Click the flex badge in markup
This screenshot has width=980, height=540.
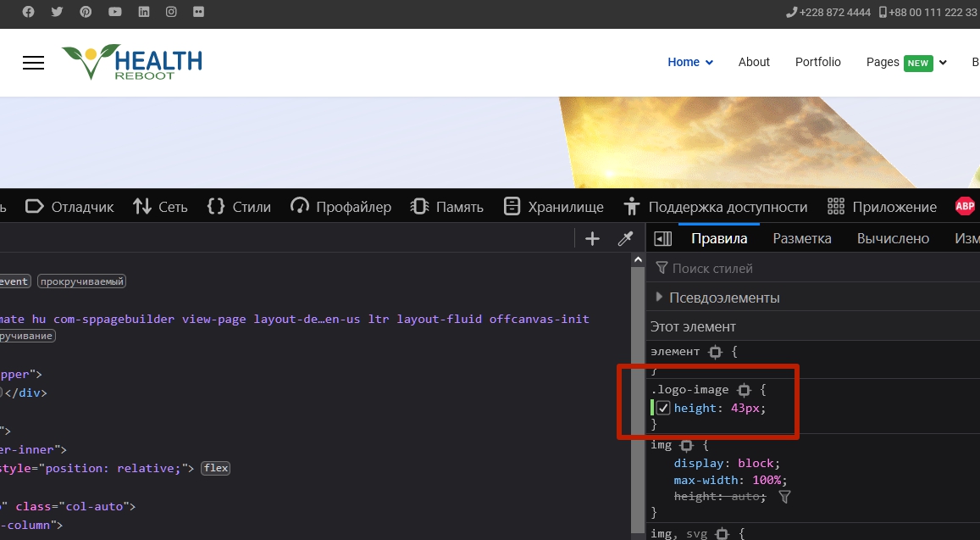tap(216, 468)
